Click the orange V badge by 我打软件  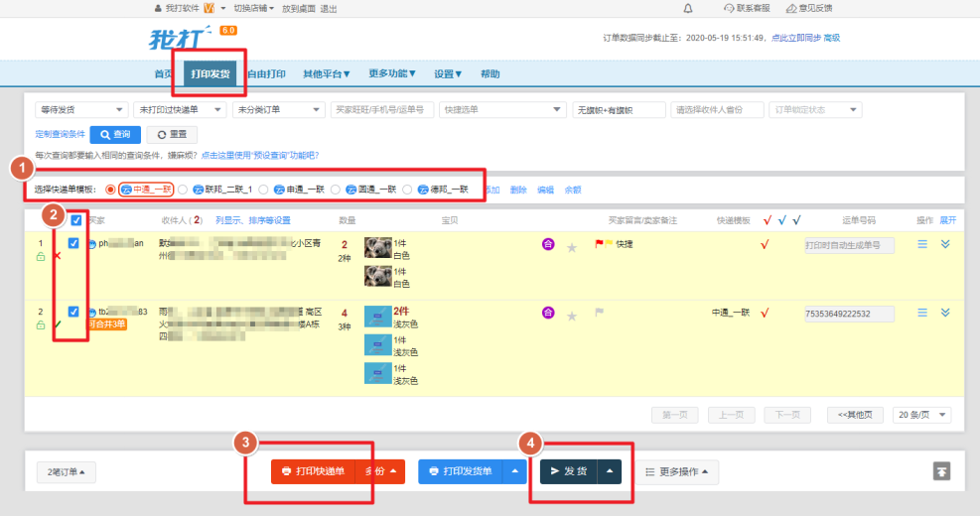pyautogui.click(x=209, y=8)
